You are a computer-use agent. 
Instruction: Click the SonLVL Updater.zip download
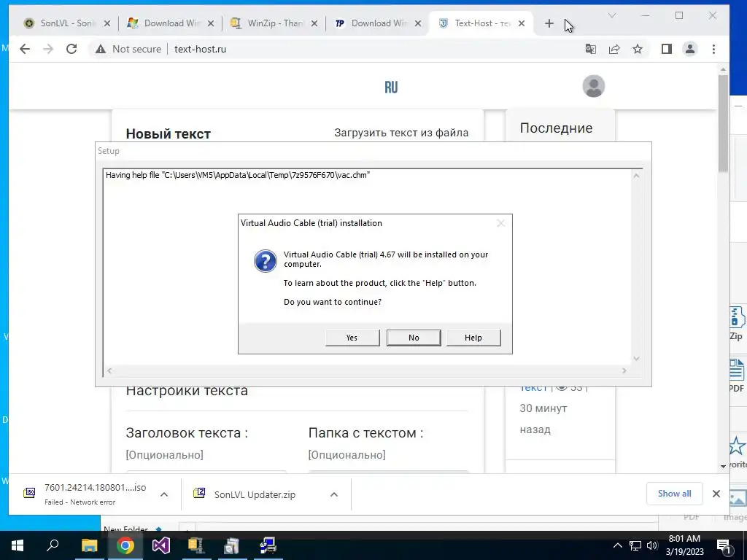[255, 494]
